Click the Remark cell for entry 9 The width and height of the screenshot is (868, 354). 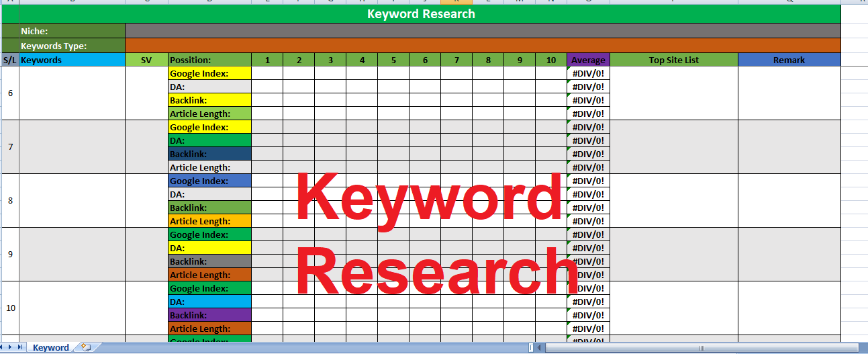pyautogui.click(x=789, y=255)
